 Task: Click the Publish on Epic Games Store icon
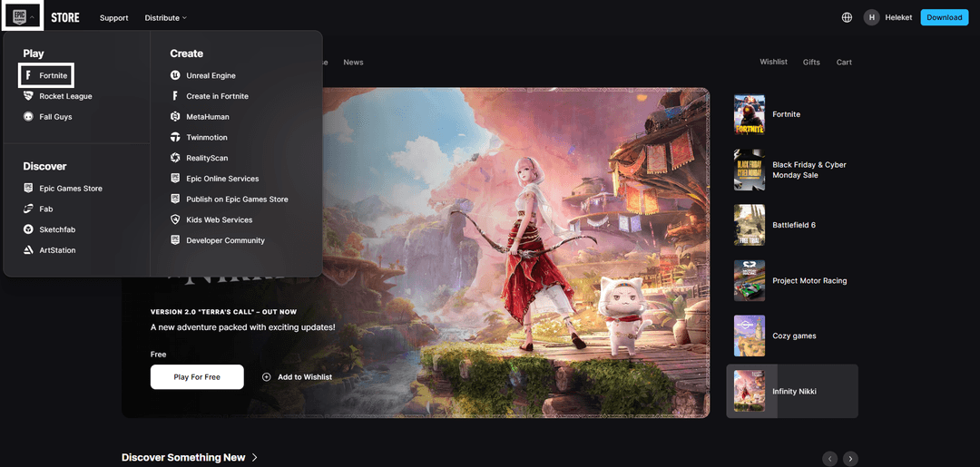pos(175,199)
